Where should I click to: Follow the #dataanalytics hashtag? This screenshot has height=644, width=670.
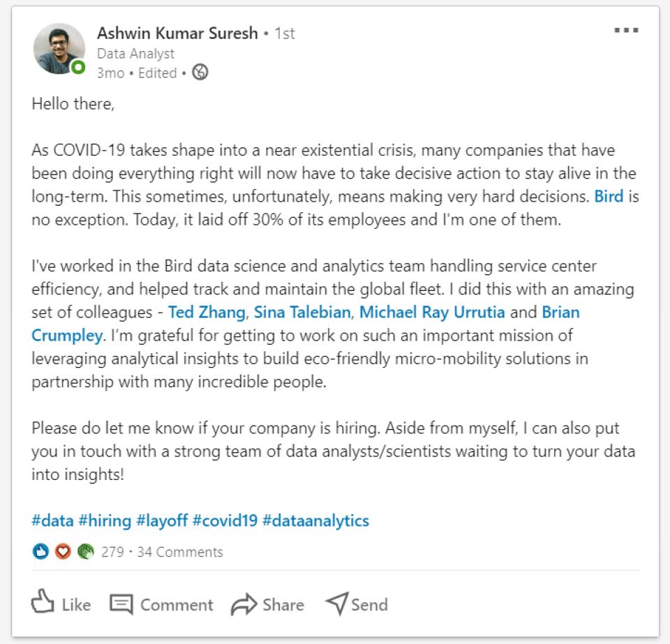click(x=315, y=521)
